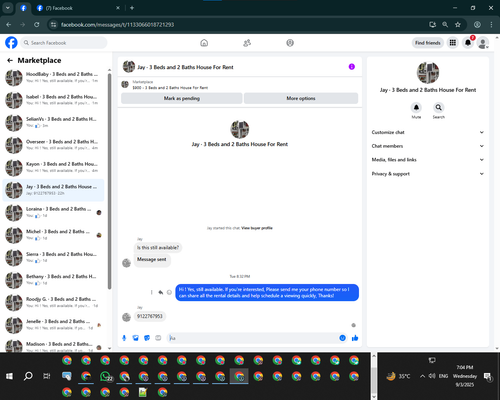
Task: Choose a sticker icon in composer
Action: 147,338
